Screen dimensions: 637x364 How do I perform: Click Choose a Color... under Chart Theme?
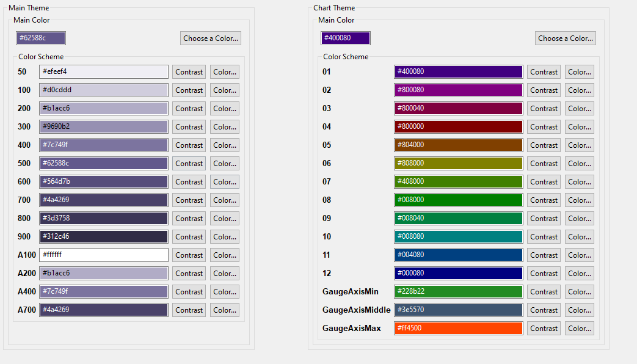pos(565,38)
